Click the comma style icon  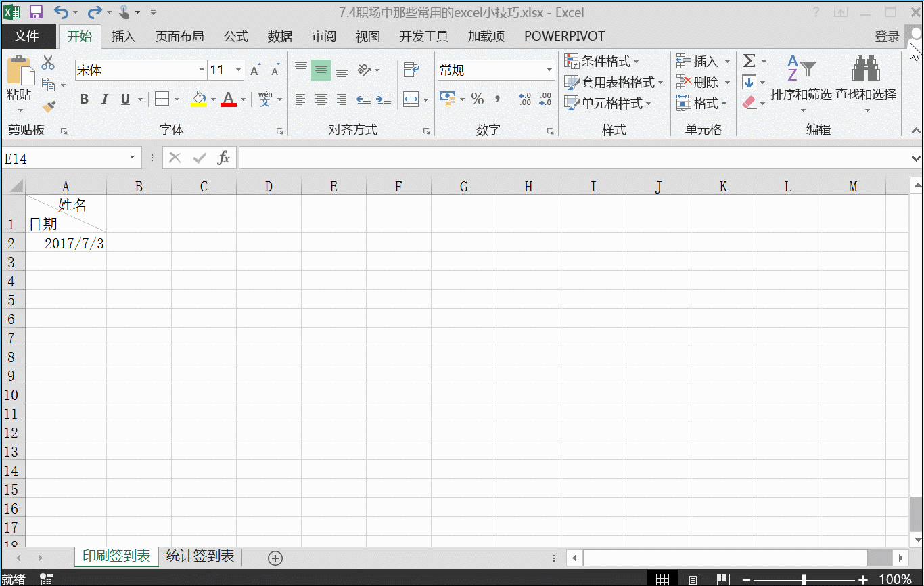[x=498, y=99]
